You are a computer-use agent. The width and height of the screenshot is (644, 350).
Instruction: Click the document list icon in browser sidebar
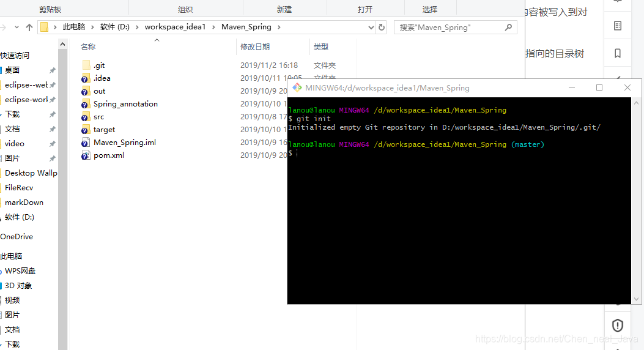tap(617, 26)
